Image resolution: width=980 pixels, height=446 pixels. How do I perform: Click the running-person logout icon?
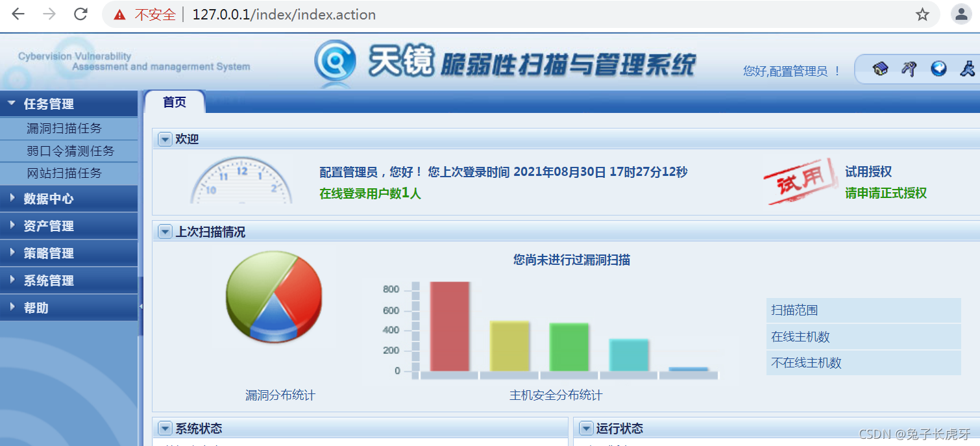[x=968, y=69]
